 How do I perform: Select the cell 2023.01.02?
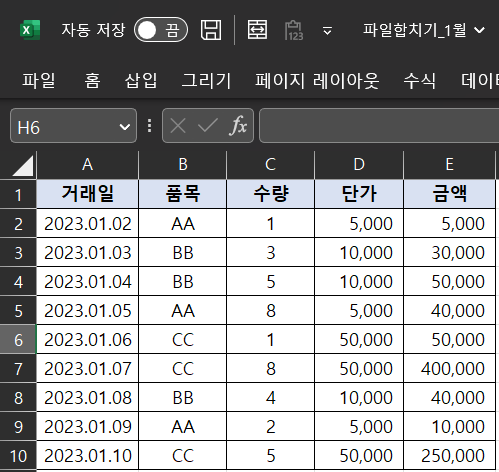pos(87,223)
